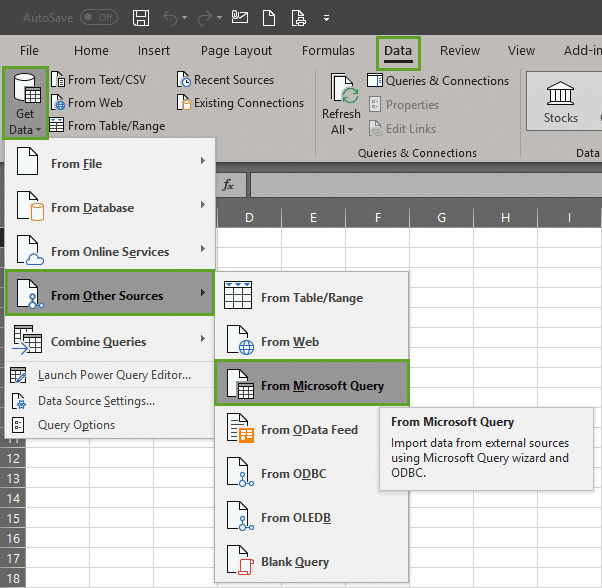This screenshot has height=588, width=602.
Task: Open Customize Quick Access Toolbar dropdown
Action: (326, 18)
